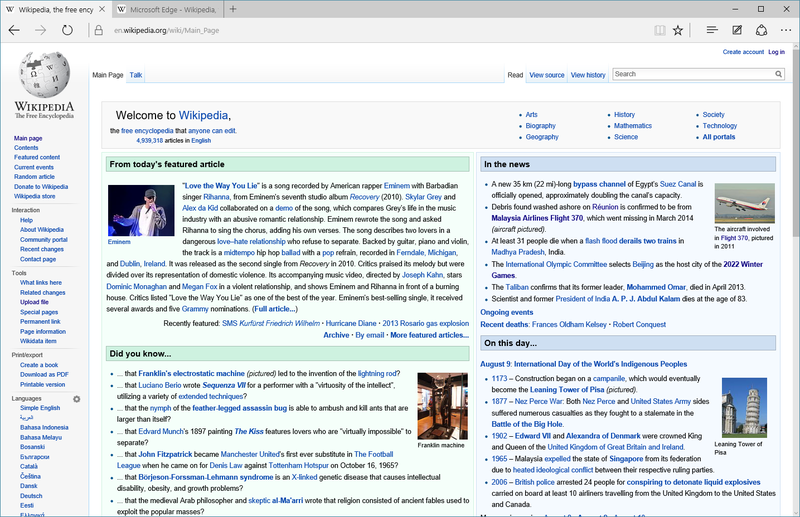
Task: Select Download as PDF
Action: tap(44, 374)
